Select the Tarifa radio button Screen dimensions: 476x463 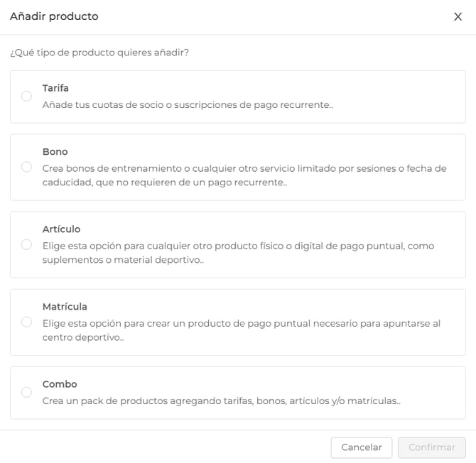click(x=26, y=96)
